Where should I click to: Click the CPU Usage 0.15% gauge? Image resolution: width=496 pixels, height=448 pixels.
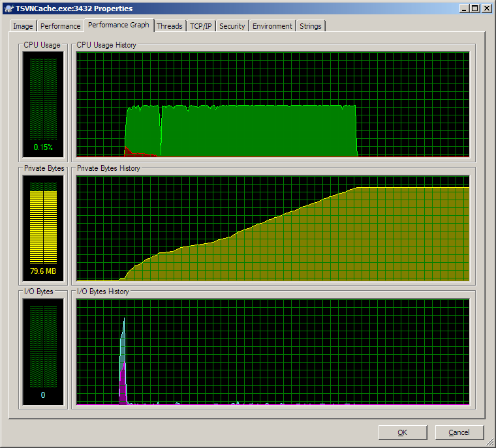43,104
